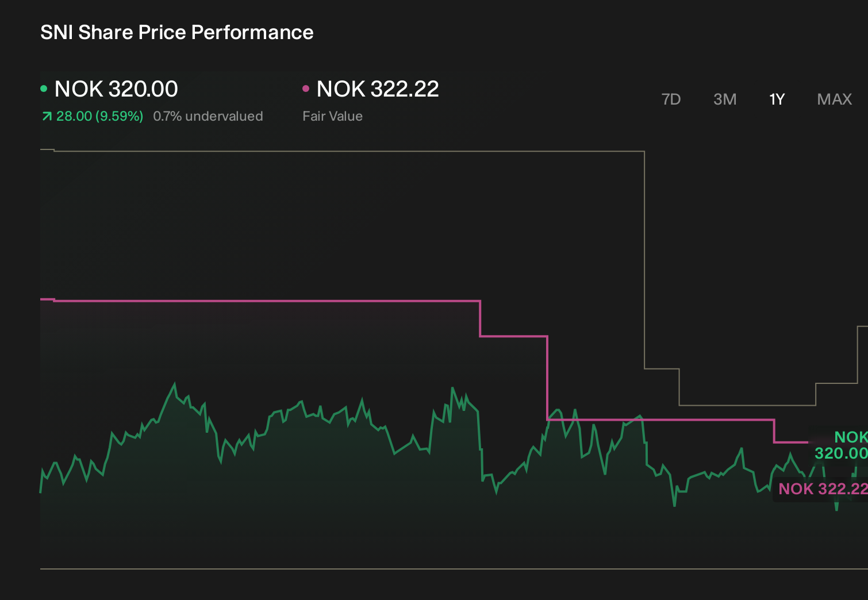
Task: Switch to the 3M time range
Action: (725, 99)
